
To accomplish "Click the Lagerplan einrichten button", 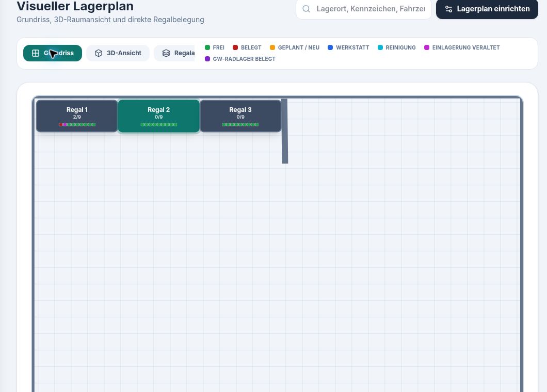I will pos(487,9).
